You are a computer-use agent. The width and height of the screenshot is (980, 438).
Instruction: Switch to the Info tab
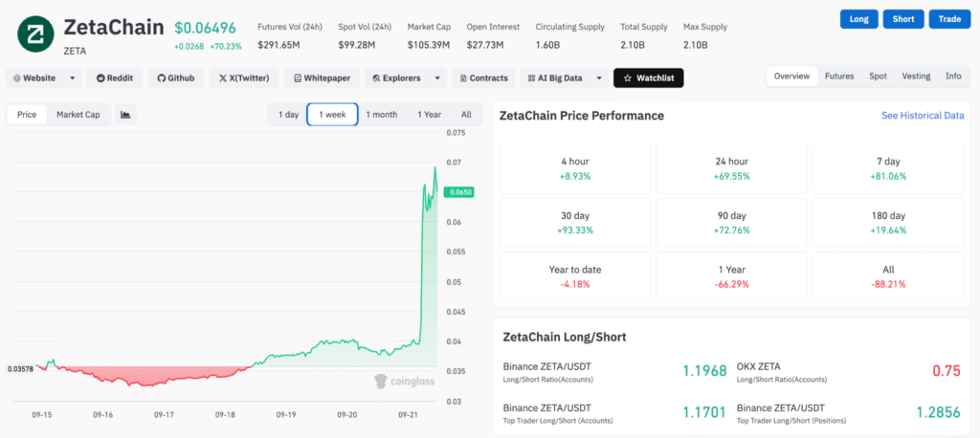(x=953, y=77)
